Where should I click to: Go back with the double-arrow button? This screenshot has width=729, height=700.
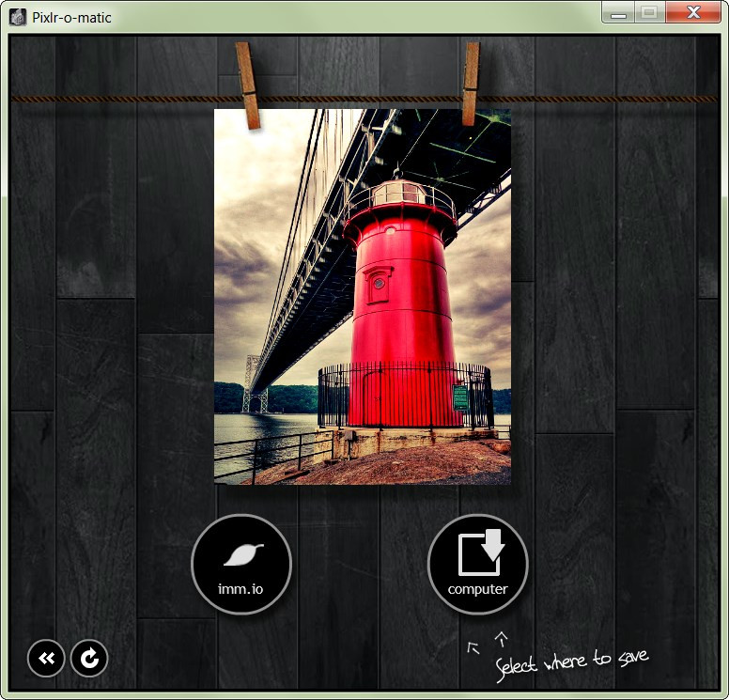[x=46, y=658]
